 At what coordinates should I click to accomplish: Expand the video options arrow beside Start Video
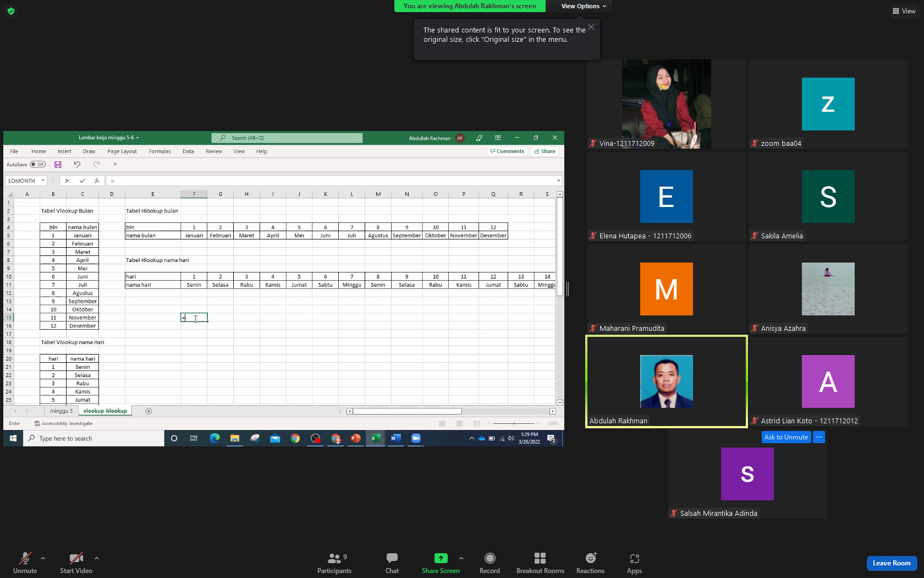[x=97, y=558]
